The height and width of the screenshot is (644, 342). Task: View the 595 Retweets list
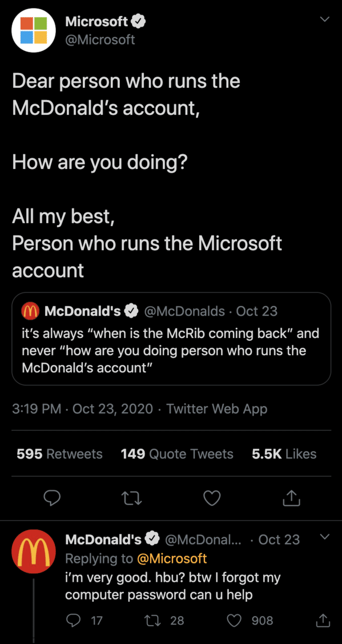[x=59, y=454]
